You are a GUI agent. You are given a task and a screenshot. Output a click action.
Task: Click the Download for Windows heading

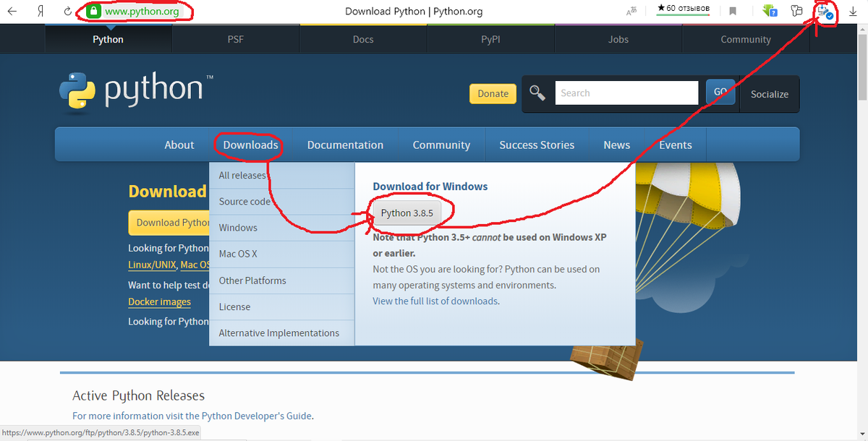click(x=430, y=187)
